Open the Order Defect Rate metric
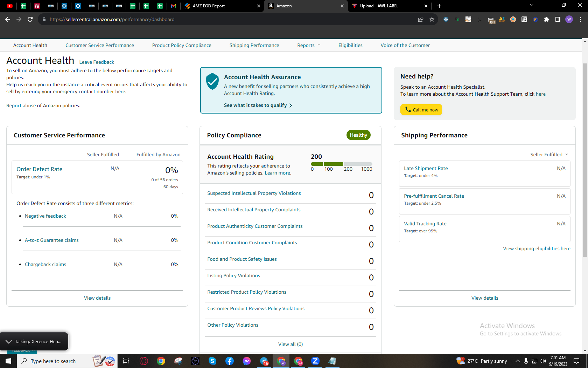 click(40, 169)
